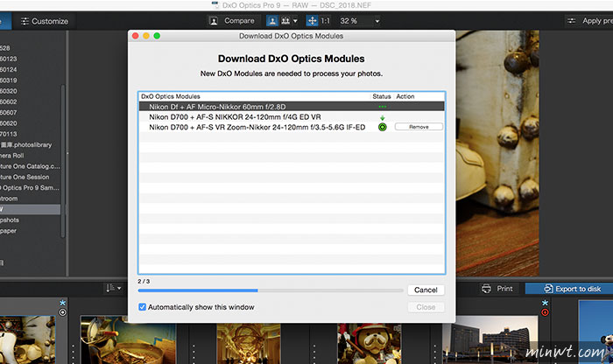
Task: Click the Compare portrait icon
Action: click(x=214, y=21)
